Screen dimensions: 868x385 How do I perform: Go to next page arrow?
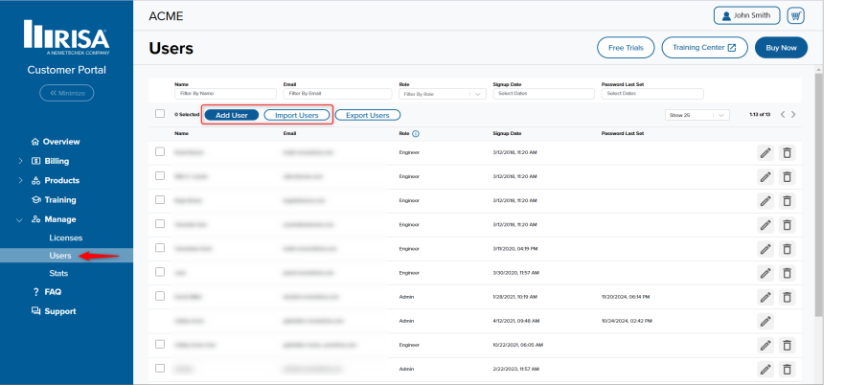pos(793,115)
